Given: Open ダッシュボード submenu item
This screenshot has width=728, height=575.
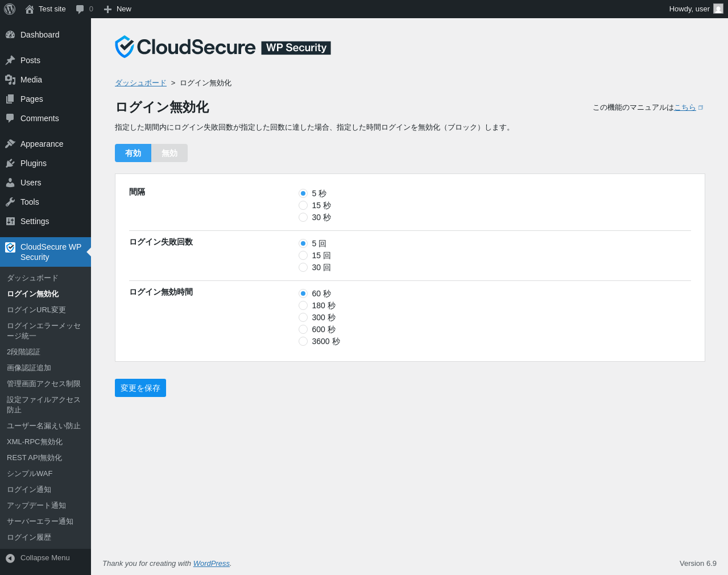Looking at the screenshot, I should (x=45, y=278).
